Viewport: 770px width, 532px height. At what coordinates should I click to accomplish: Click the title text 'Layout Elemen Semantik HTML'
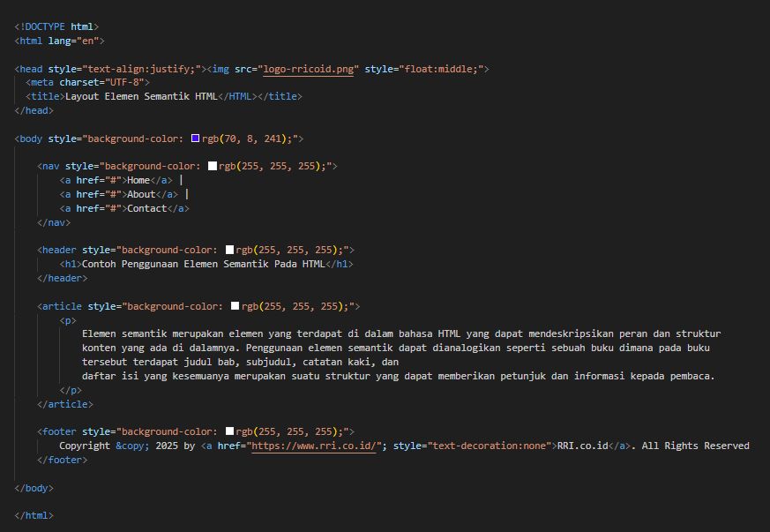pos(141,96)
